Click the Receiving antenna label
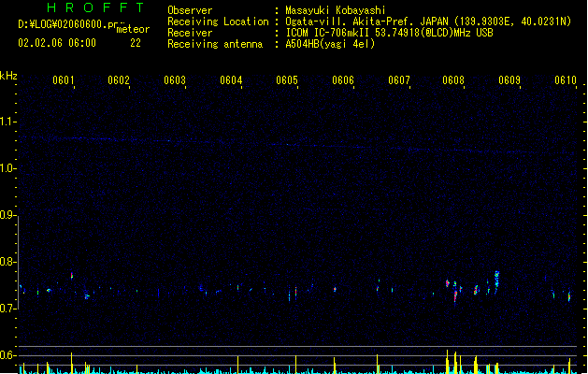The height and width of the screenshot is (374, 588). [x=215, y=44]
